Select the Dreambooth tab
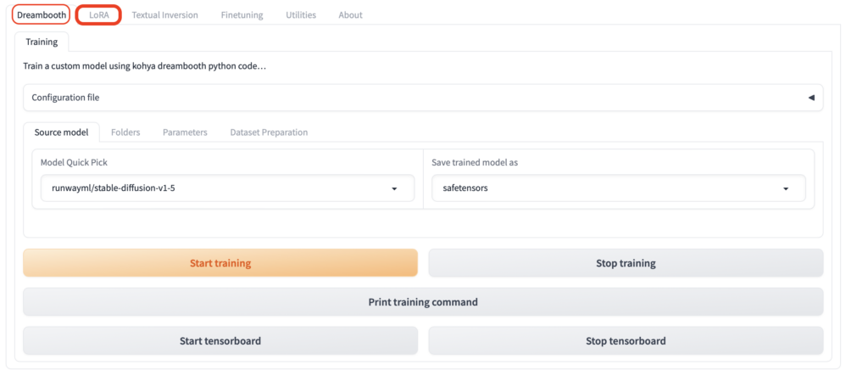The width and height of the screenshot is (868, 376). pos(42,15)
